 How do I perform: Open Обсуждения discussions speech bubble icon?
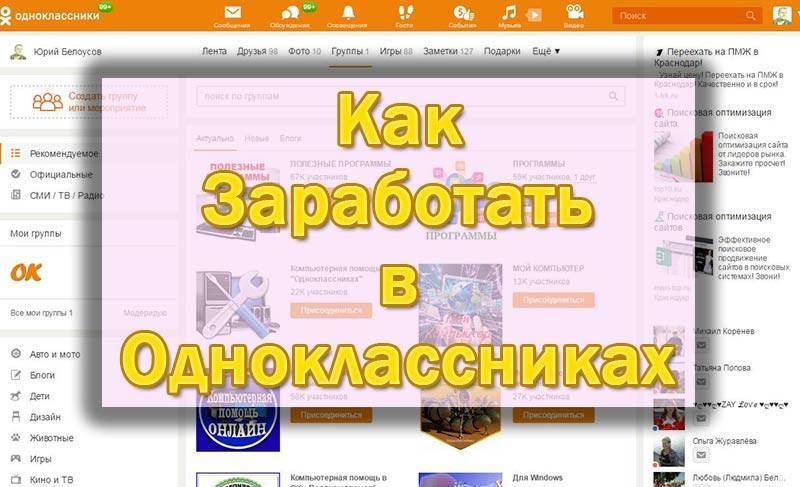click(x=290, y=13)
